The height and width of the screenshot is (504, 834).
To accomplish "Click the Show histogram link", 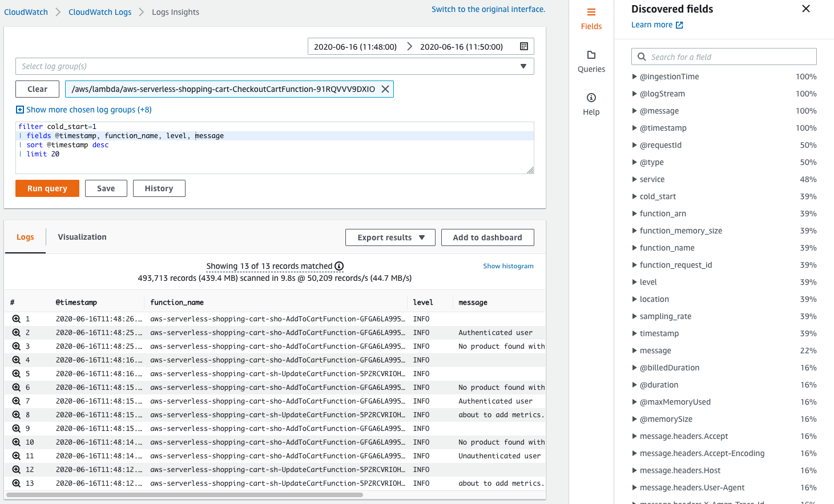I will (508, 266).
